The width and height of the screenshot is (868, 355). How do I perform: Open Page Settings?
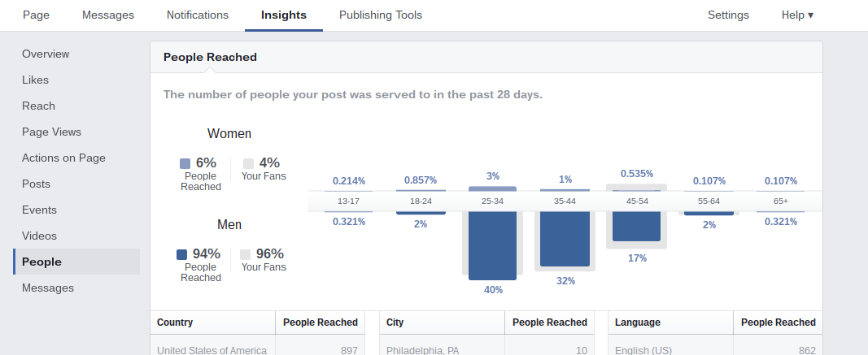tap(728, 15)
